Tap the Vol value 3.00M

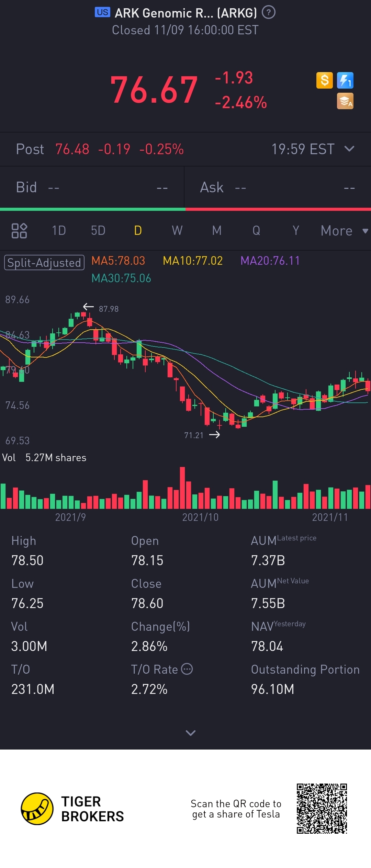pos(29,646)
